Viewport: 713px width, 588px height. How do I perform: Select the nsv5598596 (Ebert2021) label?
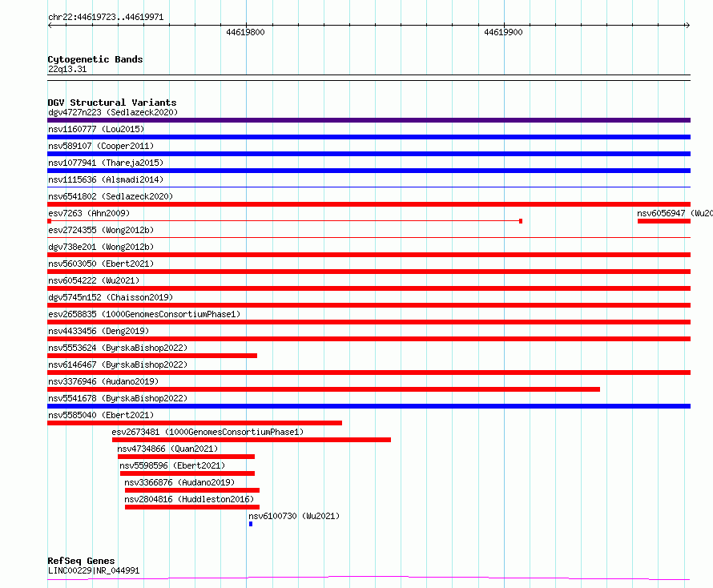[172, 465]
